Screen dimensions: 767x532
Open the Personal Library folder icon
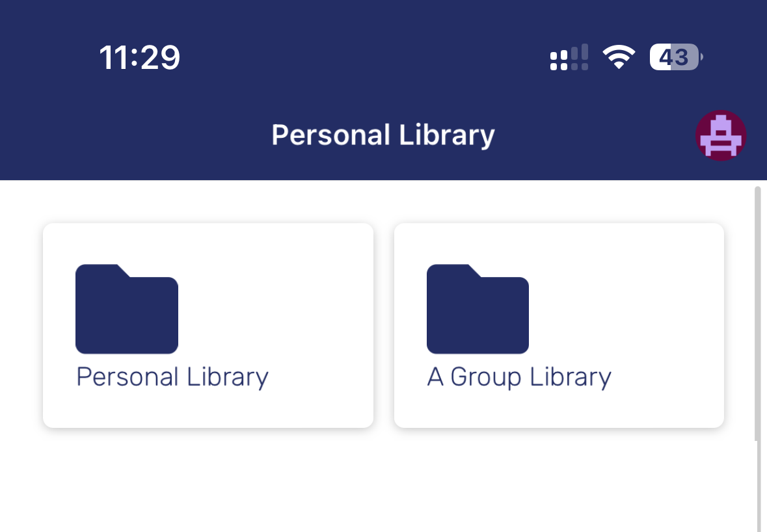pos(127,309)
